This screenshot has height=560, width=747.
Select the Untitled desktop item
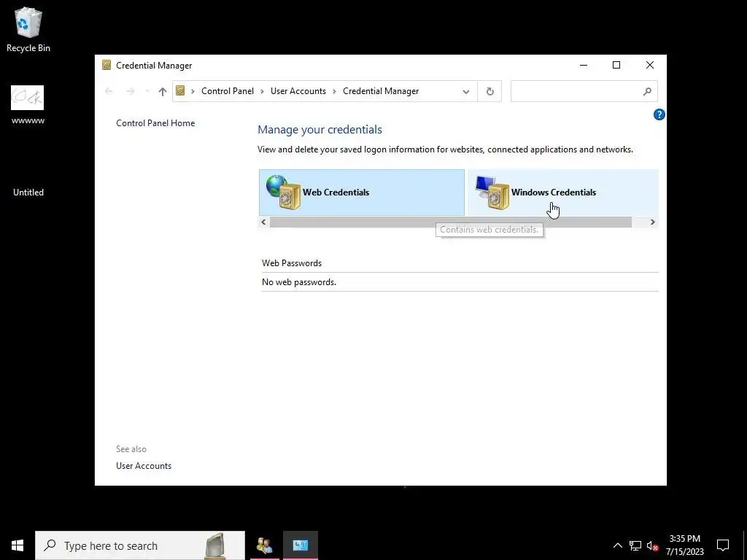28,192
